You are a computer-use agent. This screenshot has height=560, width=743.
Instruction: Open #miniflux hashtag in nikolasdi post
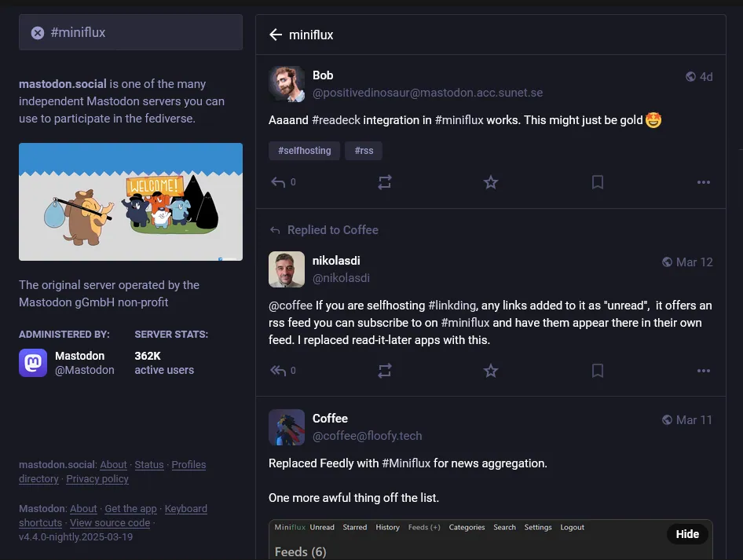465,323
